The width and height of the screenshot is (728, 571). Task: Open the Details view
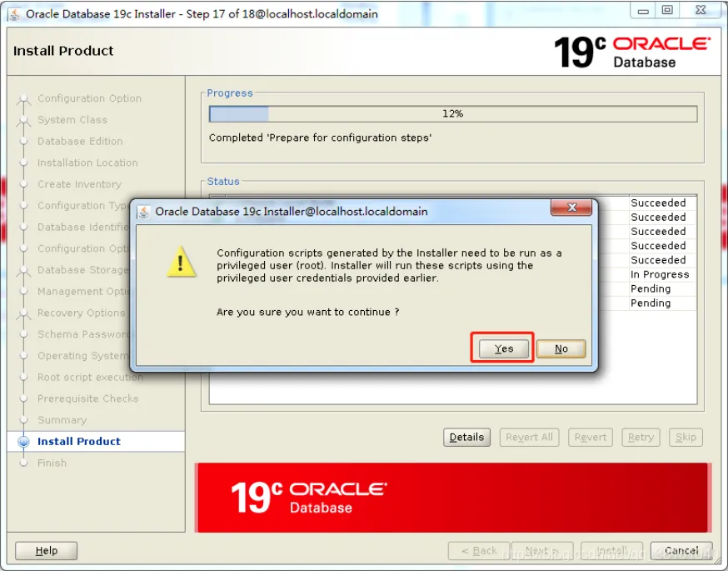466,437
